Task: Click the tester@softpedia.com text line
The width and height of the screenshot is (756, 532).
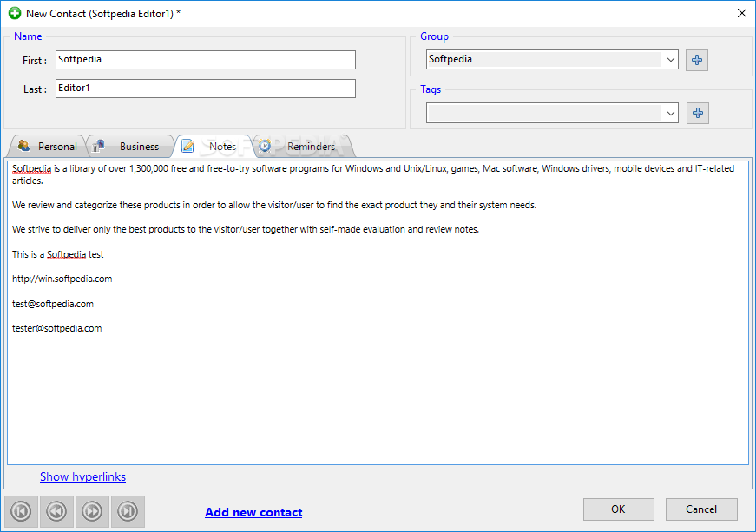Action: (57, 328)
